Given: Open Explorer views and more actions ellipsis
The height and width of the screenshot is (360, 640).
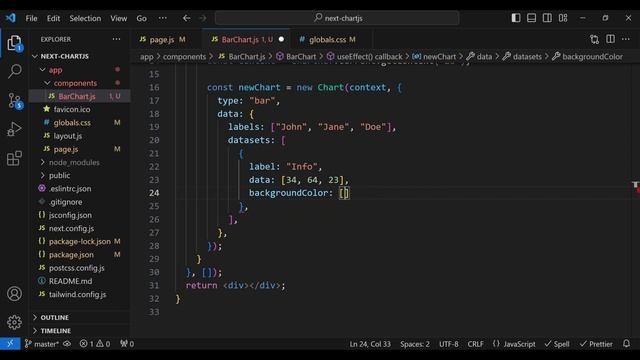Looking at the screenshot, I should 116,39.
